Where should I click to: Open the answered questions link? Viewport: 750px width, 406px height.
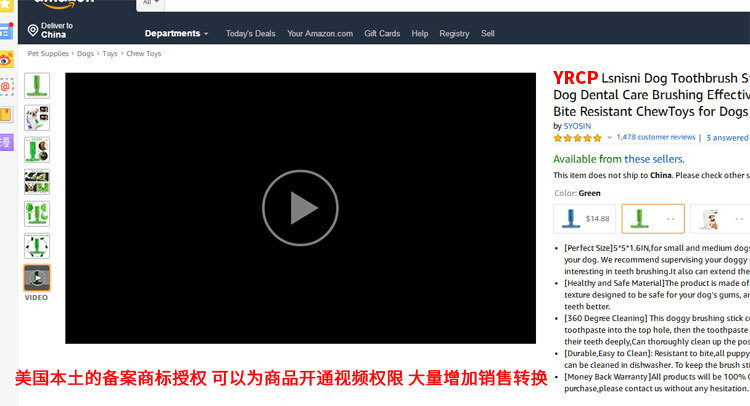click(728, 138)
